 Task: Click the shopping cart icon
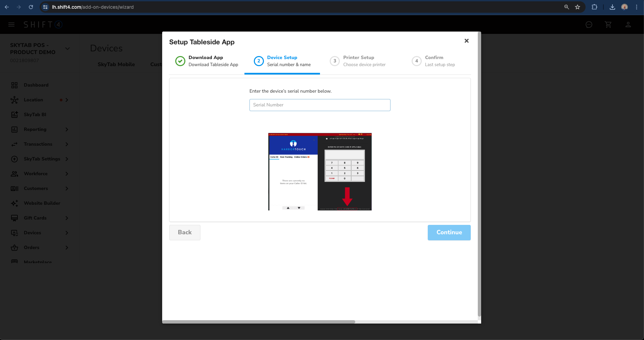click(608, 25)
